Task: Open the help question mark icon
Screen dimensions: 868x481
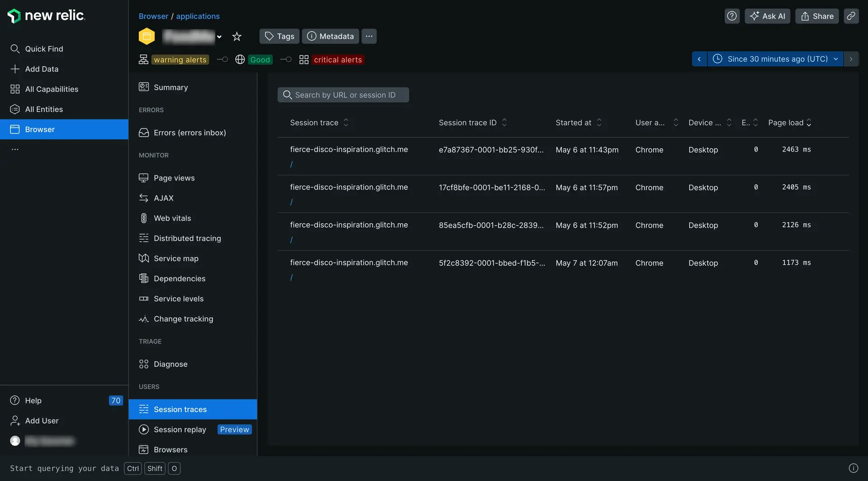Action: pyautogui.click(x=731, y=16)
